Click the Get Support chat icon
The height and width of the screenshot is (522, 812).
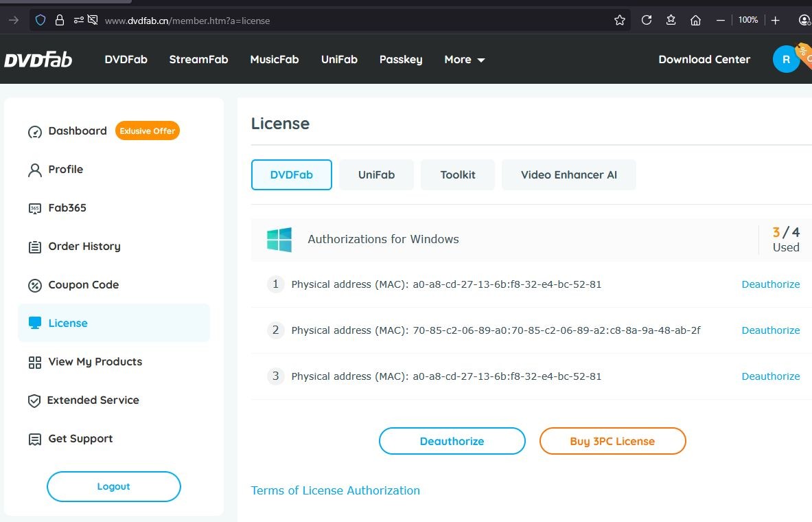point(35,440)
